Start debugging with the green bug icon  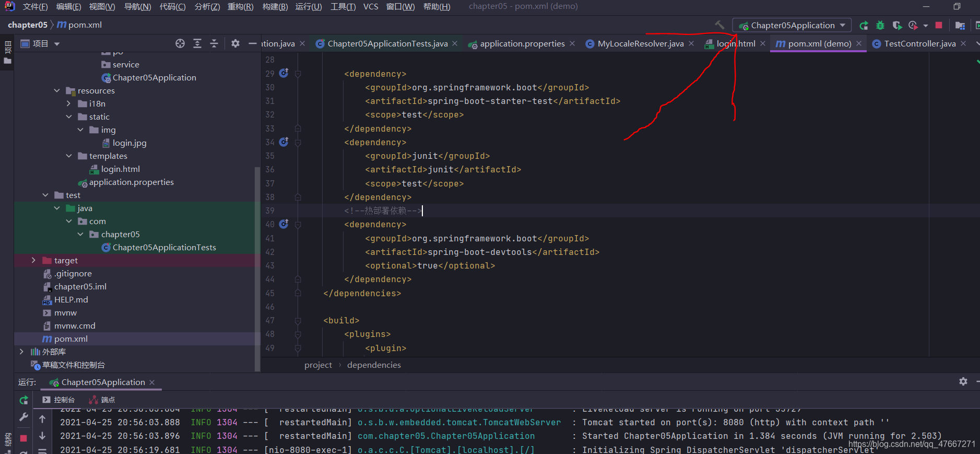[x=880, y=25]
